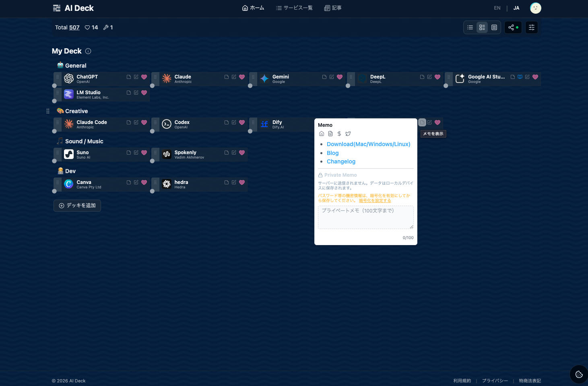
Task: Open the サービス一覧 menu
Action: click(294, 8)
